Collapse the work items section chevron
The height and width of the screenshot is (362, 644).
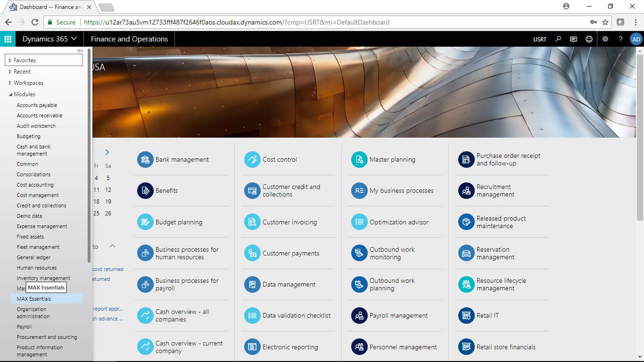coord(112,246)
